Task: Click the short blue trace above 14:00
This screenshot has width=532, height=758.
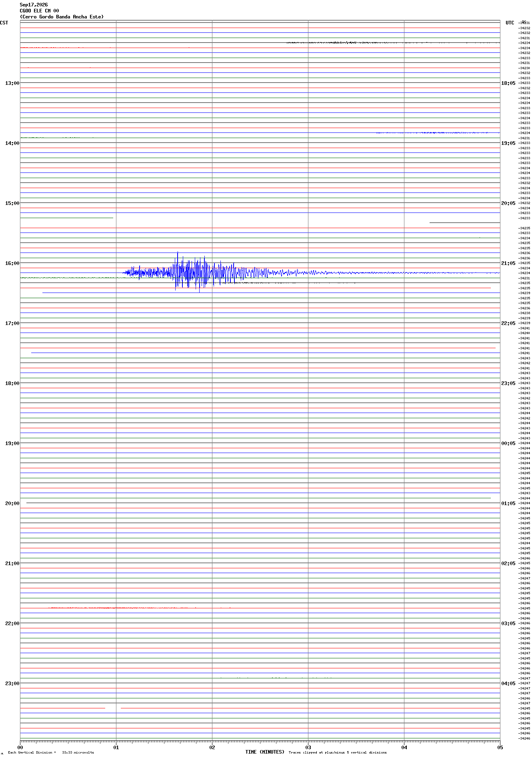Action: click(432, 132)
